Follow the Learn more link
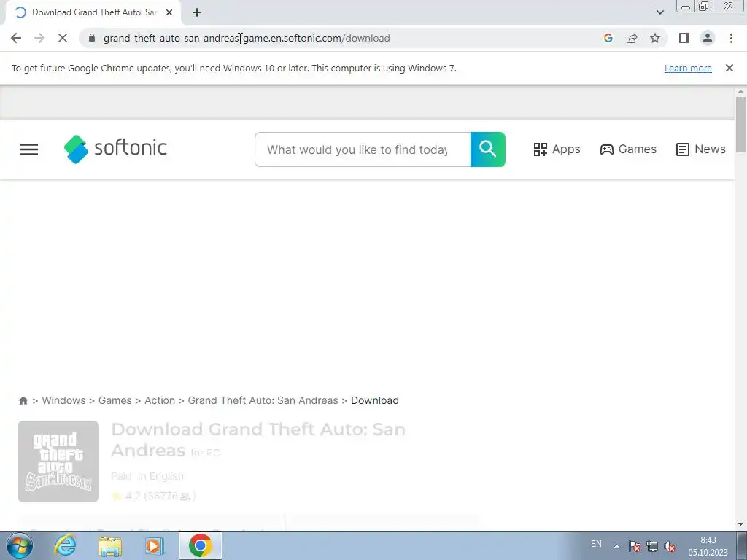The height and width of the screenshot is (560, 747). coord(688,68)
